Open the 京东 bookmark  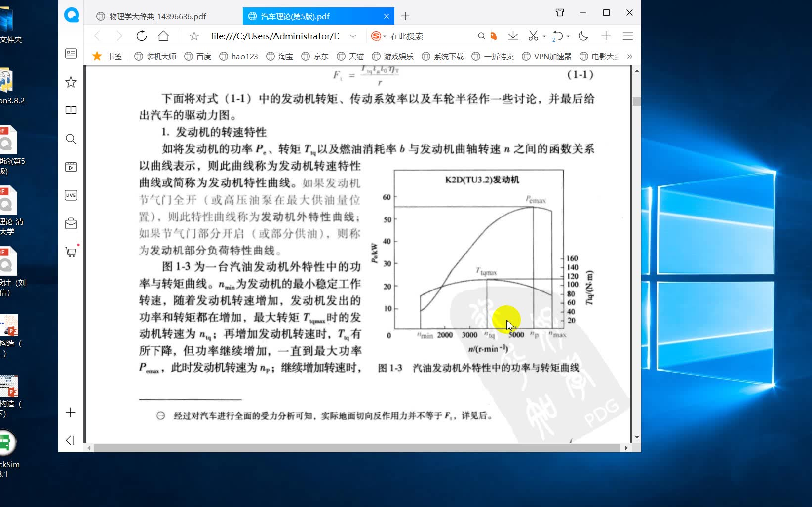(x=315, y=56)
